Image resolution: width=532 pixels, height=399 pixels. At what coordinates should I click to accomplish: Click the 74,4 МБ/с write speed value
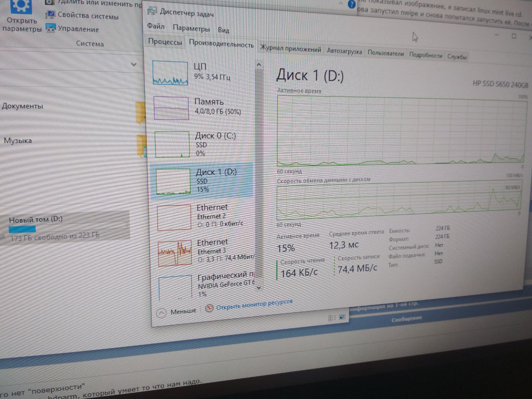point(357,268)
